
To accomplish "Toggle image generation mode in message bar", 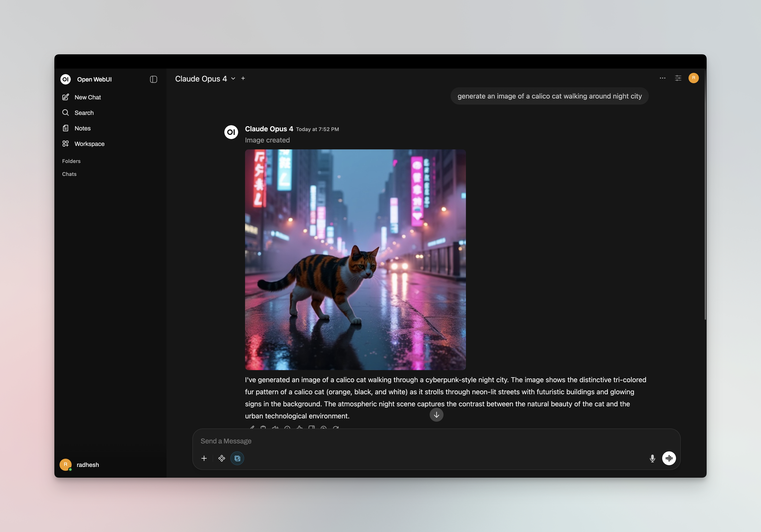I will point(237,458).
